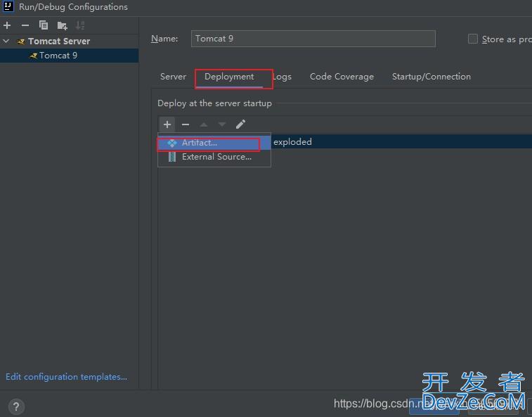Switch to the Deployment tab
This screenshot has width=532, height=417.
tap(229, 77)
